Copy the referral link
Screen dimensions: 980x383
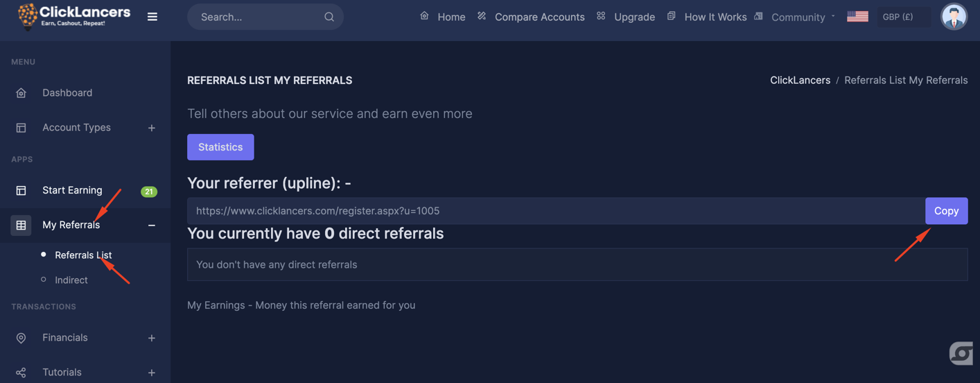(946, 211)
